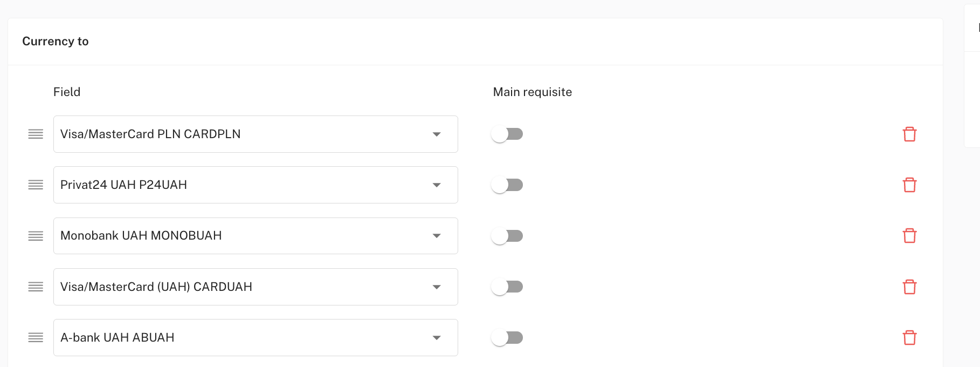
Task: Turn on Monobank UAH main requisite switch
Action: click(507, 236)
